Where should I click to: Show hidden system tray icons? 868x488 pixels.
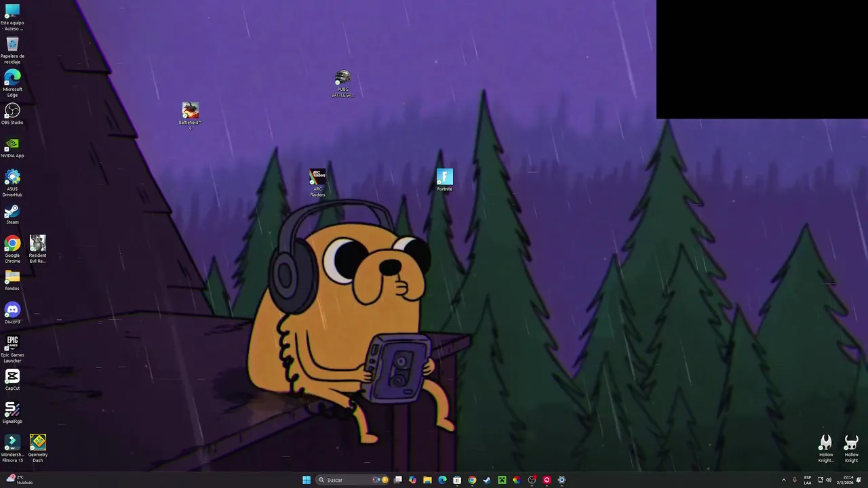784,480
